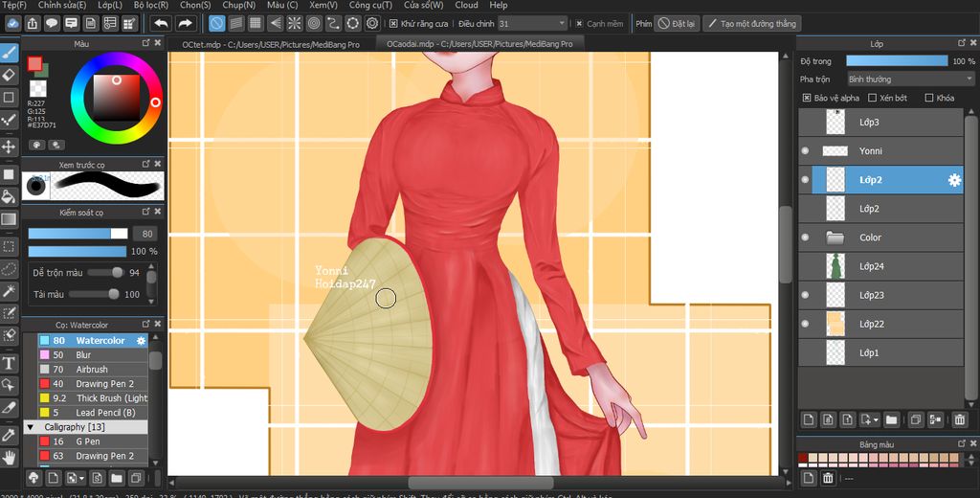980x498 pixels.
Task: Select the Hand pan tool
Action: point(9,458)
